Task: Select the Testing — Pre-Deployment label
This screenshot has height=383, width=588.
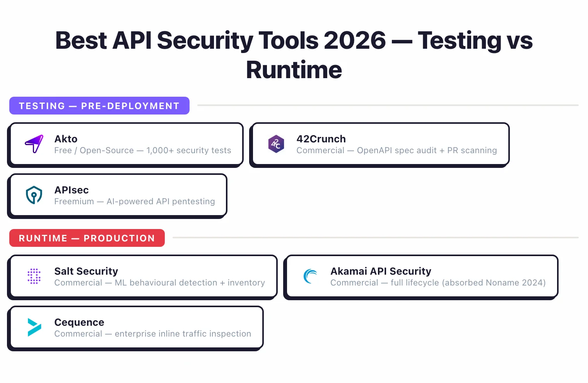Action: (x=99, y=106)
